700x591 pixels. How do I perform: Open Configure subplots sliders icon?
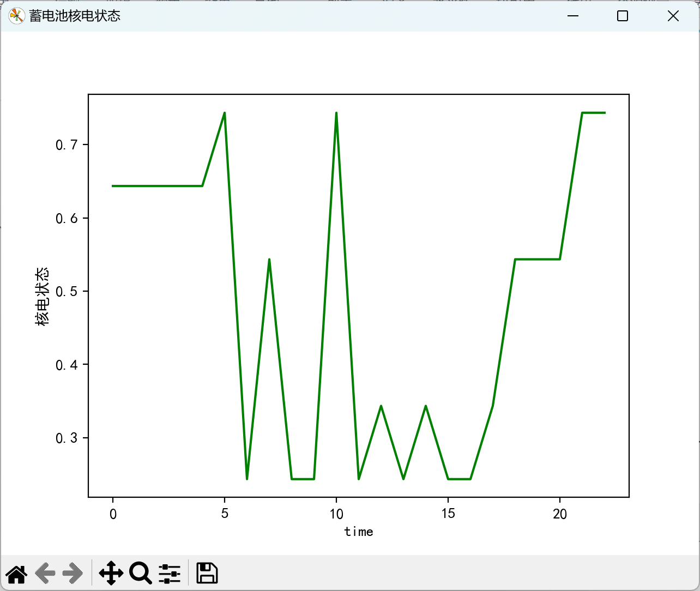pyautogui.click(x=170, y=574)
